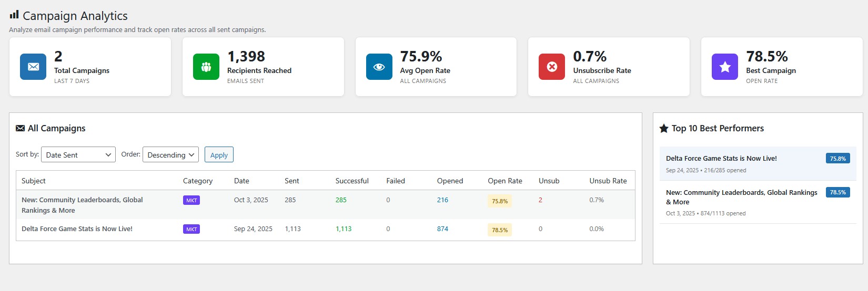Click the star icon beside Top 10 Best Performers
Image resolution: width=868 pixels, height=291 pixels.
point(664,128)
